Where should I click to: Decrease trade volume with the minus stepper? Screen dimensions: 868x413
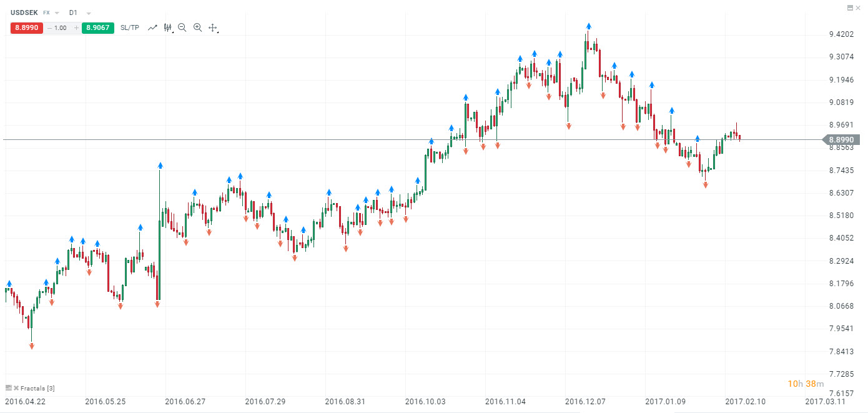pos(49,27)
